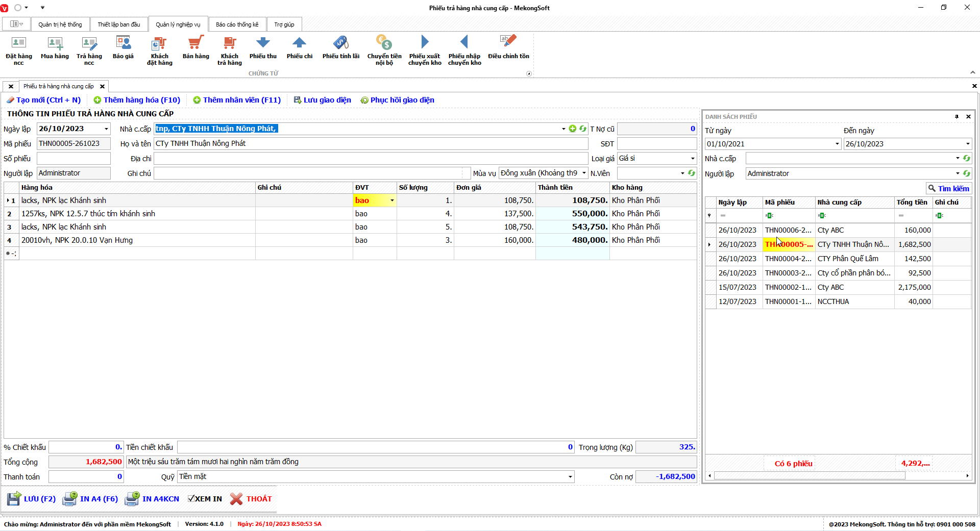Screen dimensions: 980x531
Task: Toggle the XEM IN checkbox
Action: coord(191,499)
